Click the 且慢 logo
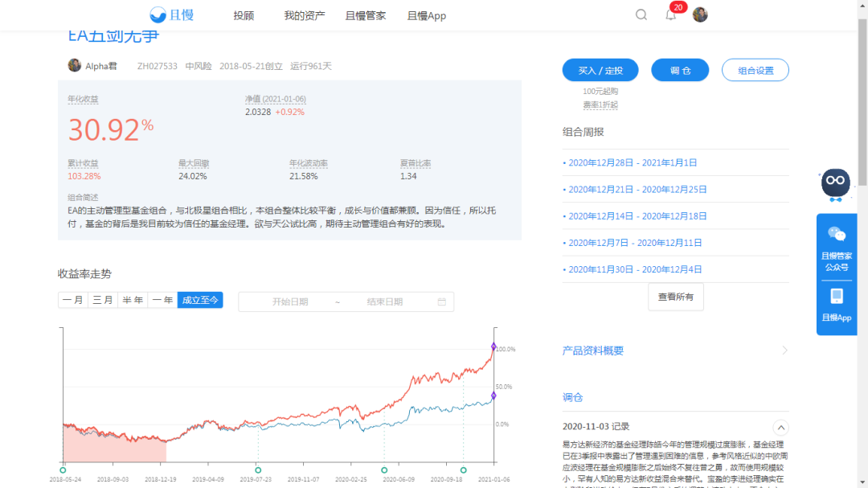 click(x=172, y=15)
